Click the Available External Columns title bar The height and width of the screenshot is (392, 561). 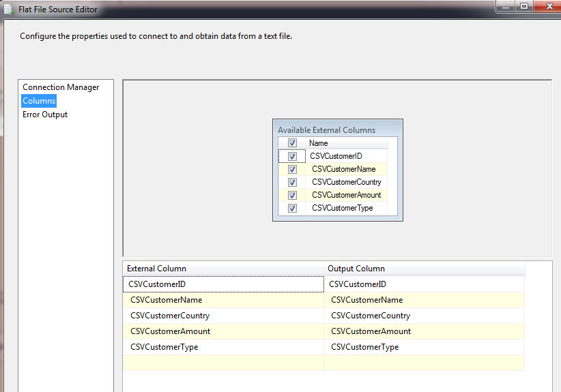[x=337, y=130]
